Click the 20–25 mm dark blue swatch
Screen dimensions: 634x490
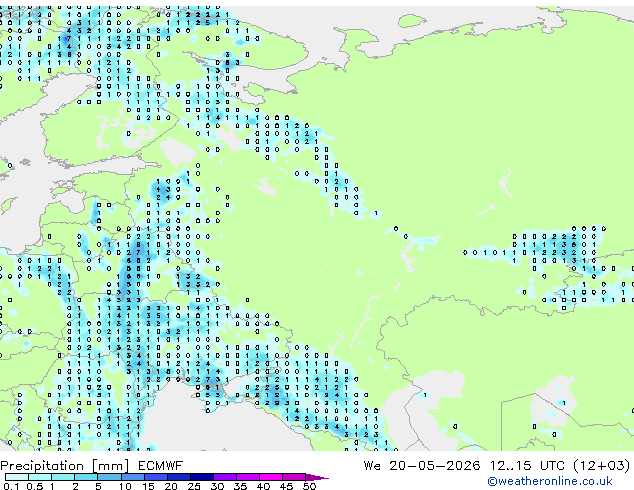[x=178, y=477]
